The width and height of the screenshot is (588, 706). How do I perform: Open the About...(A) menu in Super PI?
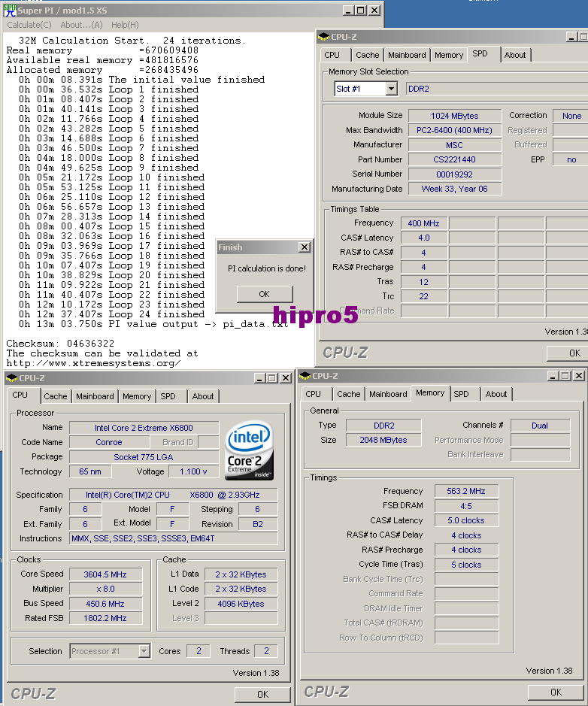coord(81,26)
